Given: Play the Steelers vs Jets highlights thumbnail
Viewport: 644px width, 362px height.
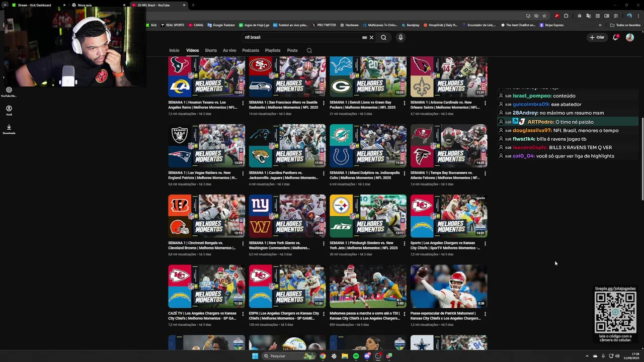Looking at the screenshot, I should pyautogui.click(x=368, y=216).
